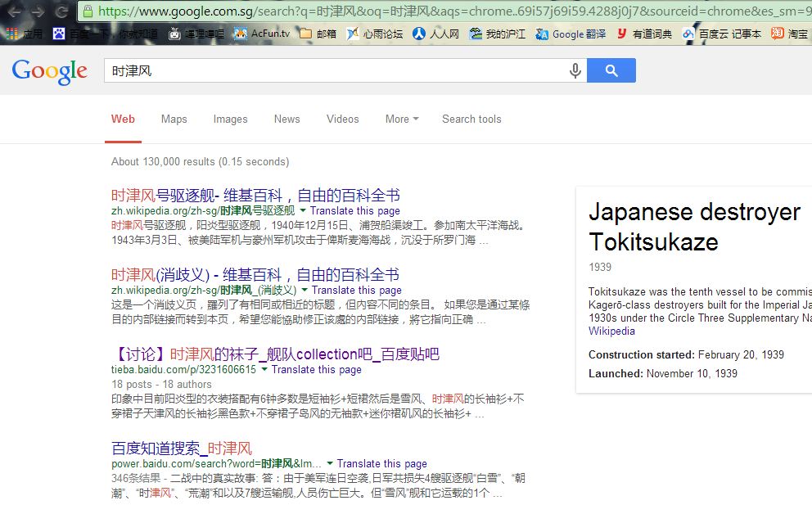This screenshot has height=505, width=812.
Task: Click the microphone voice search icon
Action: coord(575,70)
